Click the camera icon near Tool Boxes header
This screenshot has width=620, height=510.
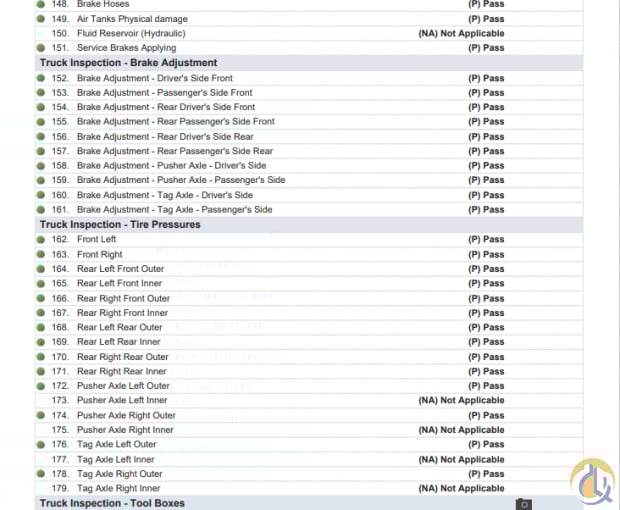[524, 504]
